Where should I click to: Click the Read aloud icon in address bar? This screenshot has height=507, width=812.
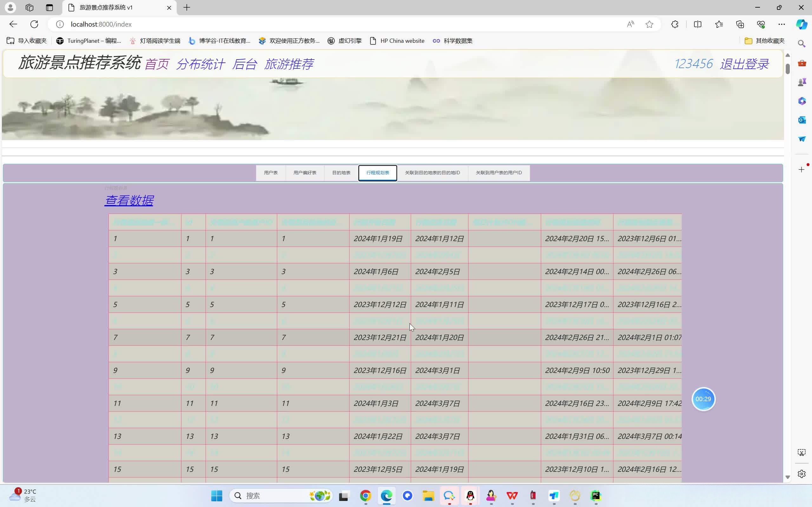[x=631, y=24]
